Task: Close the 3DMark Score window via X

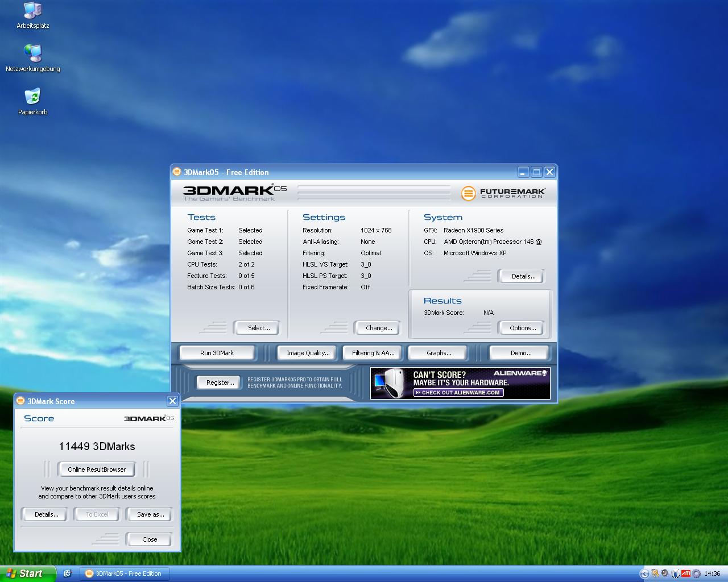Action: 172,401
